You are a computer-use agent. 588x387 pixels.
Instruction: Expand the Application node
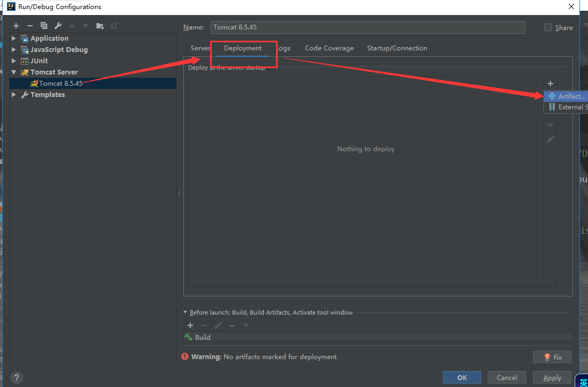[14, 38]
